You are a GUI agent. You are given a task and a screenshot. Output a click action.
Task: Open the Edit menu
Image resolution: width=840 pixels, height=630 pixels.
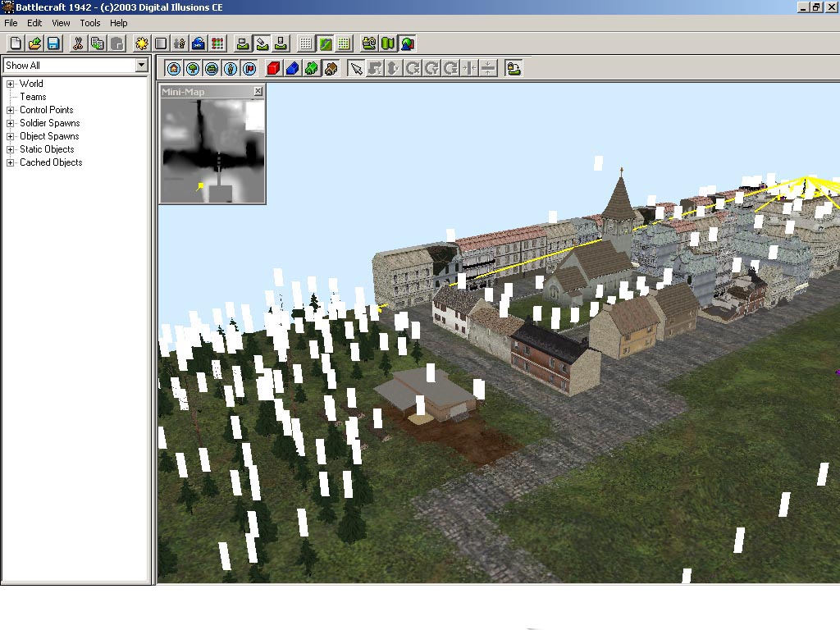tap(34, 23)
